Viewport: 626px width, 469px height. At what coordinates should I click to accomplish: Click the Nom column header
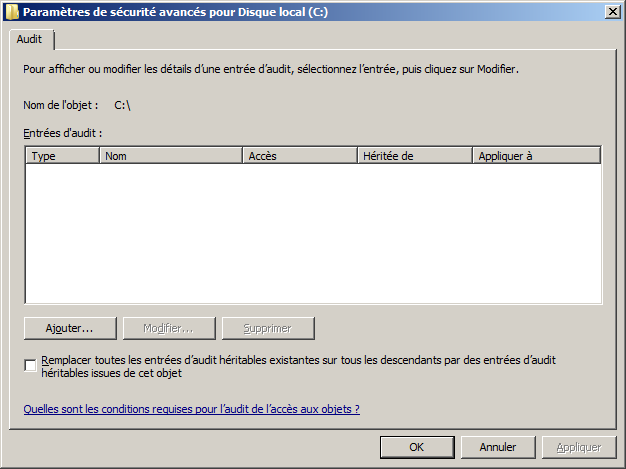(171, 156)
